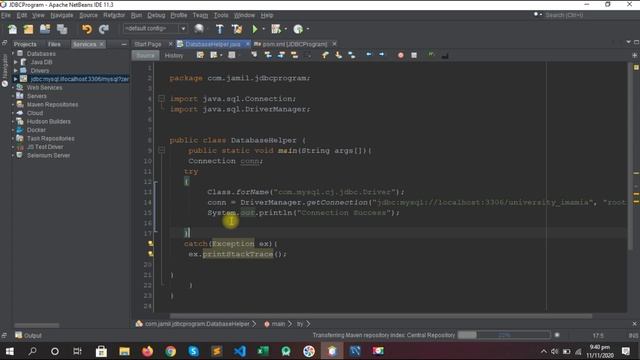640x360 pixels.
Task: Click the New File toolbar icon
Action: click(13, 29)
